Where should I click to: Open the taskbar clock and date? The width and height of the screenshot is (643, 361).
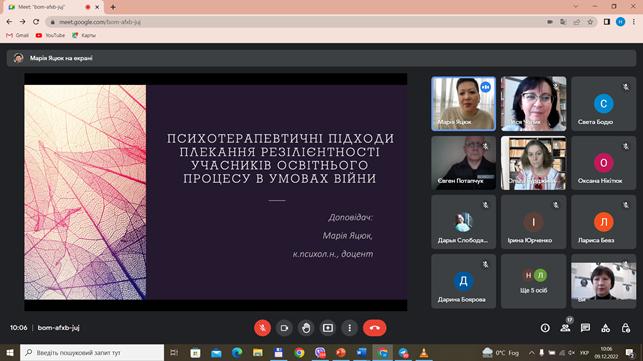tap(607, 352)
